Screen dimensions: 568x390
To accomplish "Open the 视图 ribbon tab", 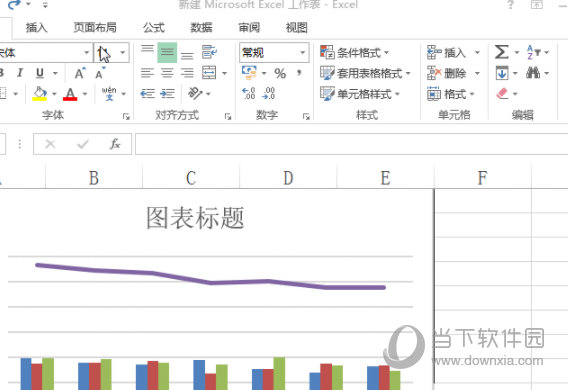I will 297,28.
